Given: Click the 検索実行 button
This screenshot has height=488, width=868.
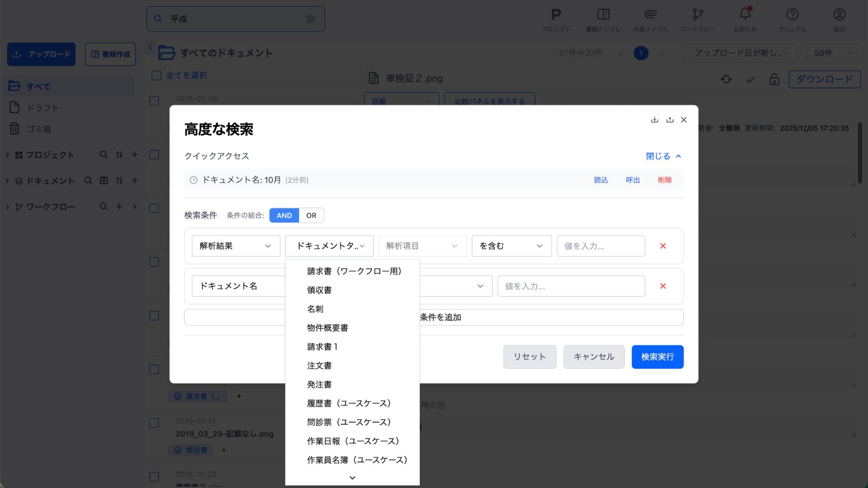Looking at the screenshot, I should [657, 357].
